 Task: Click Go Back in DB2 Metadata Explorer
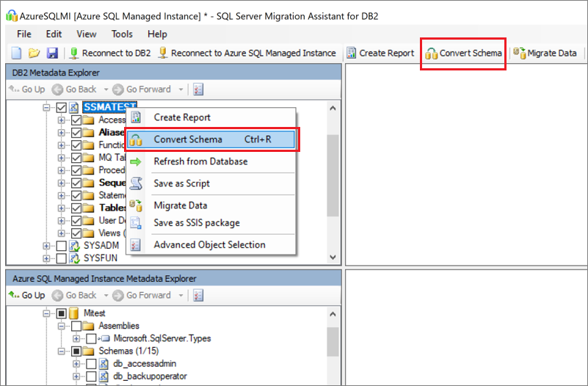pos(74,90)
